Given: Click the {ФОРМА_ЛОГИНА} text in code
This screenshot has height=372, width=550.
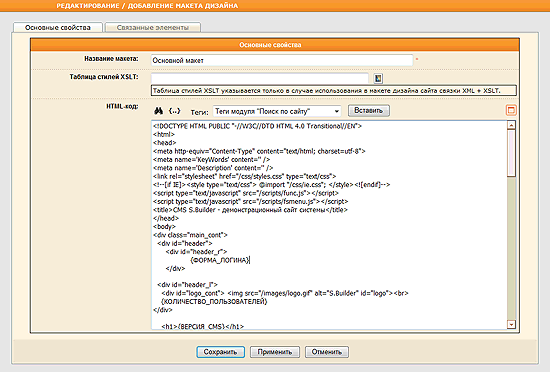Looking at the screenshot, I should (220, 260).
